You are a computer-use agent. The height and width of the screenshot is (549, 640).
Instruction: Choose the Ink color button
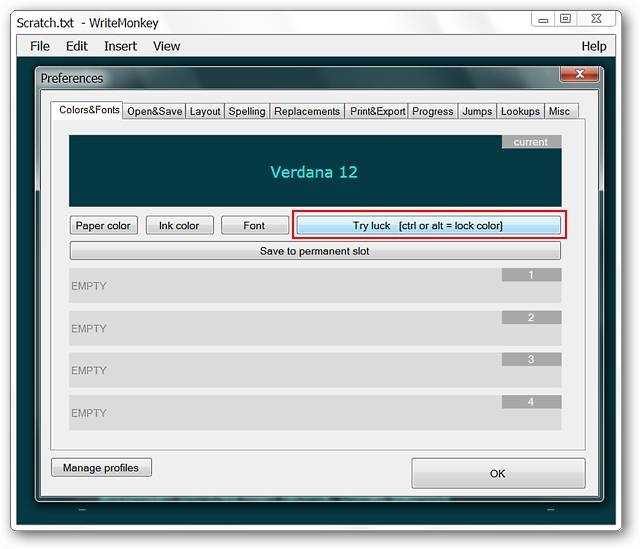point(179,225)
